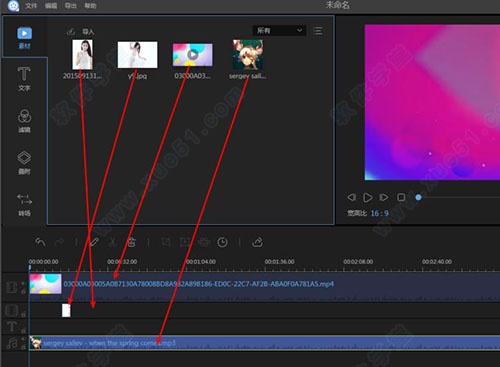Screen dimensions: 500x367
Task: Click the video preview canvas
Action: (432, 102)
